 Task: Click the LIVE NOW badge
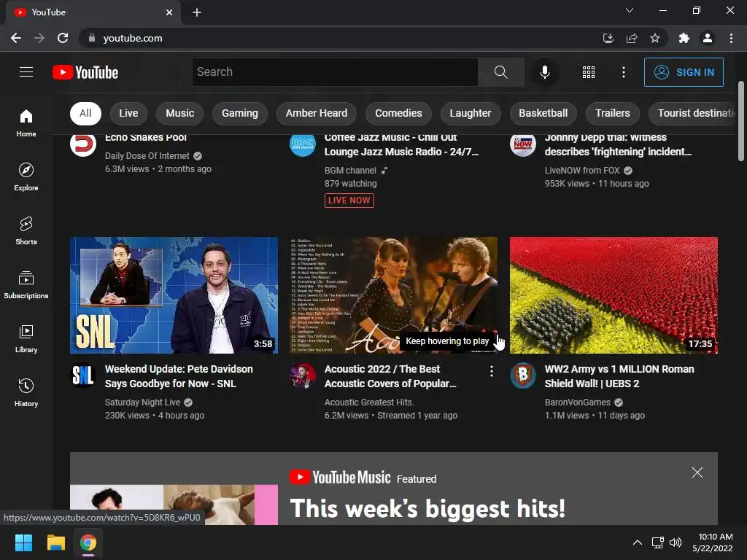pos(349,201)
